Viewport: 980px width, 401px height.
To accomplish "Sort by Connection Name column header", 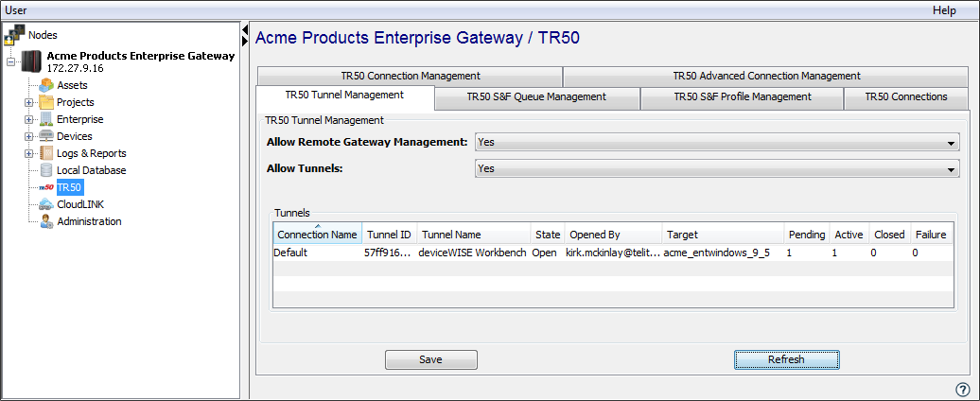I will [318, 234].
